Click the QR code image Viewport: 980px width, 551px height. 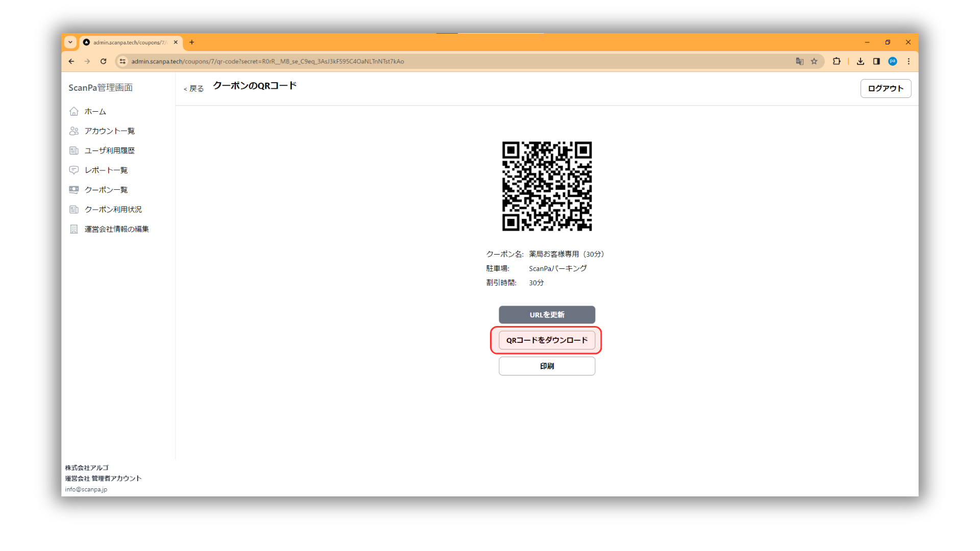(547, 186)
